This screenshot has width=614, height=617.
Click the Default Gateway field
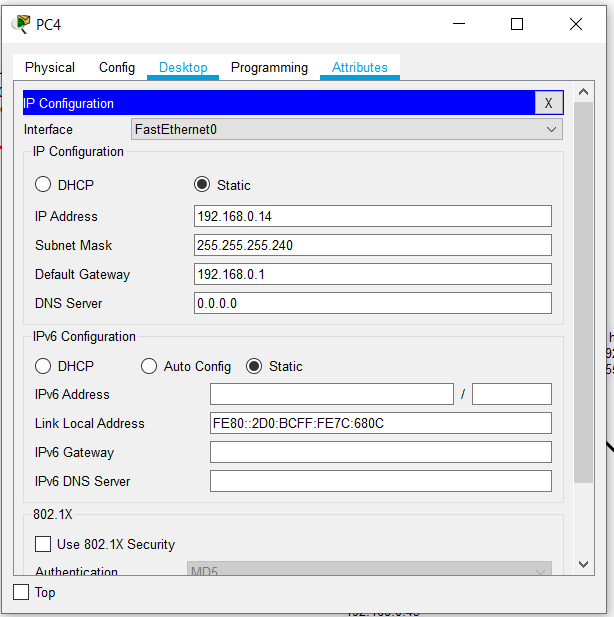tap(373, 274)
